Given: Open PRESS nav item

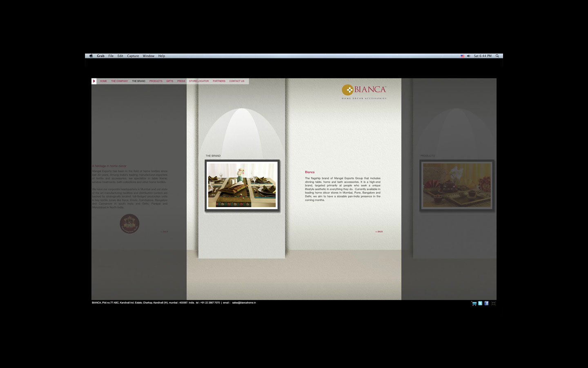Looking at the screenshot, I should tap(181, 81).
